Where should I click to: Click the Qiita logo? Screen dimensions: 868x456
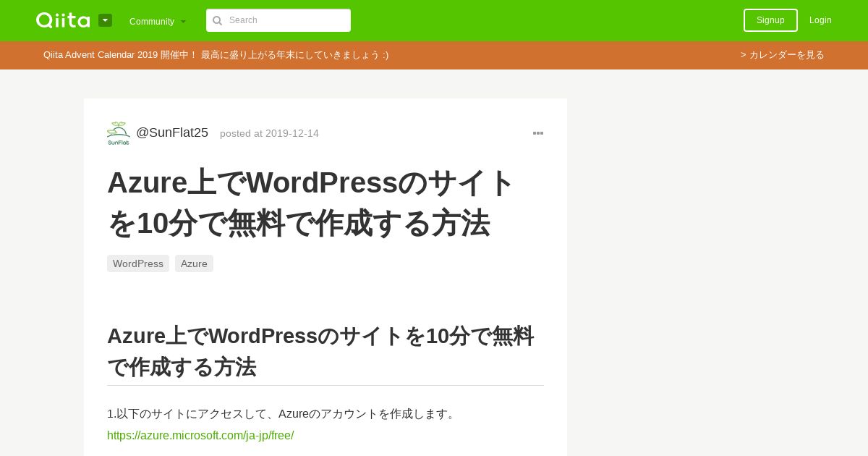coord(63,20)
